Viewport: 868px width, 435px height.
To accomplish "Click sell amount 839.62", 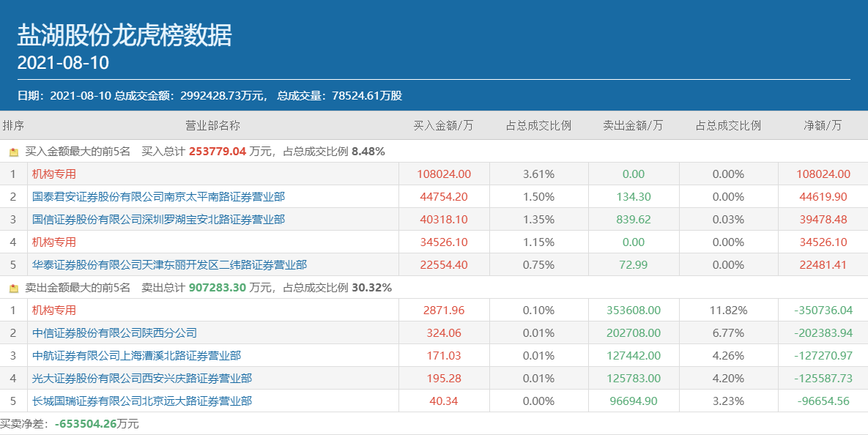I will (x=634, y=219).
